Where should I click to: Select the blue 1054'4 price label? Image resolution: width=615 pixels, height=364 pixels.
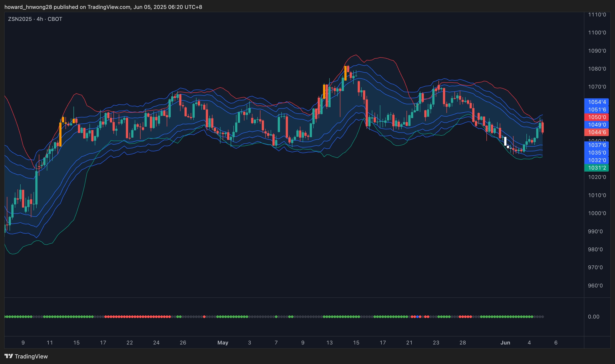pos(597,102)
